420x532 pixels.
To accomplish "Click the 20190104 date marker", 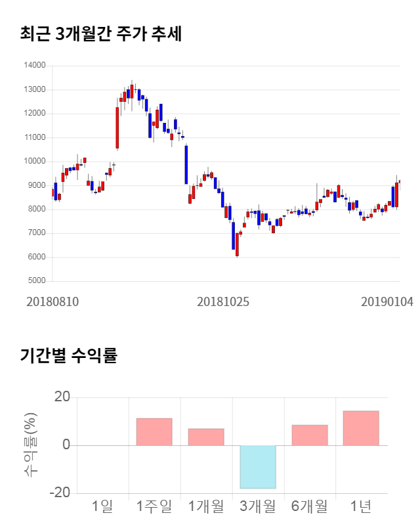I will pyautogui.click(x=388, y=301).
